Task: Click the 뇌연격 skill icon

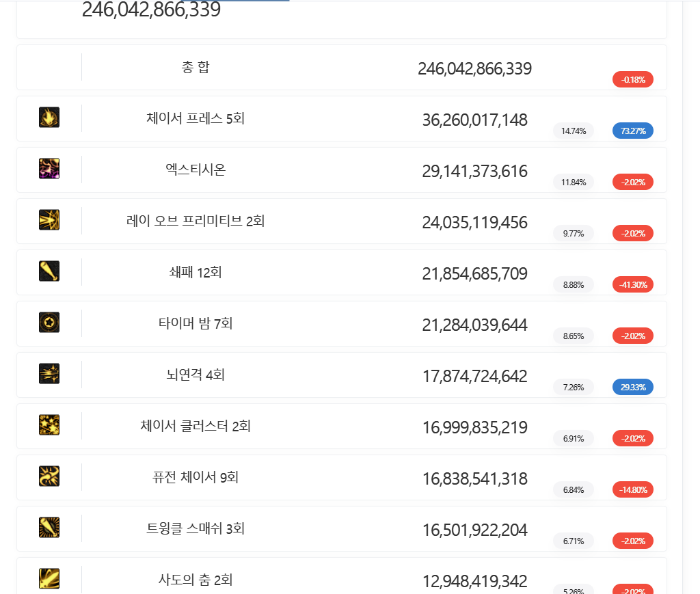Action: coord(49,373)
